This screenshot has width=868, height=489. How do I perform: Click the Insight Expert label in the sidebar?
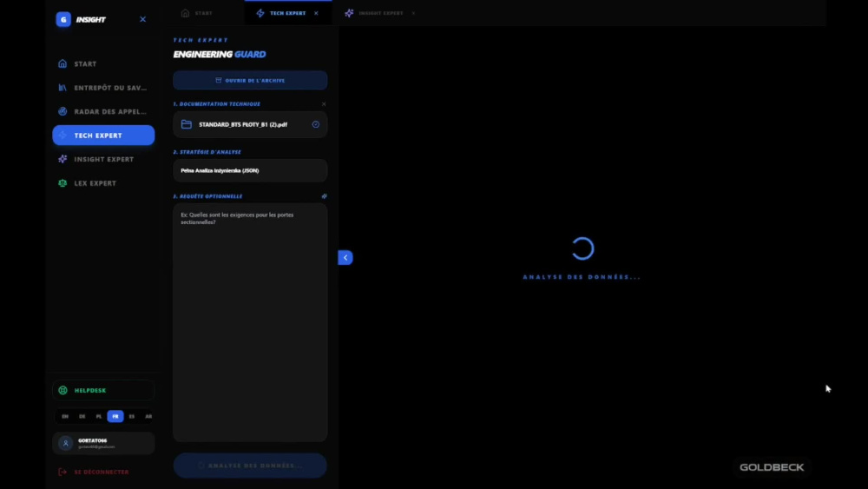104,159
